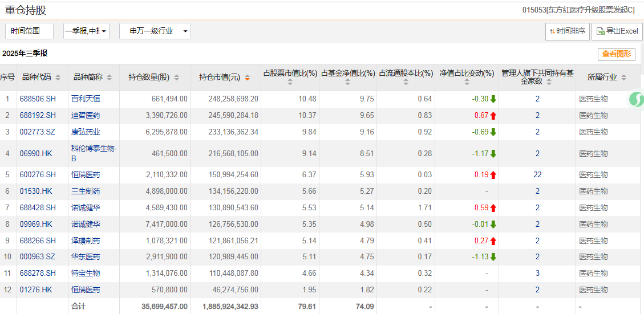644x314 pixels.
Task: Click fund count 22 in 恒瑞医药 row
Action: (x=537, y=175)
